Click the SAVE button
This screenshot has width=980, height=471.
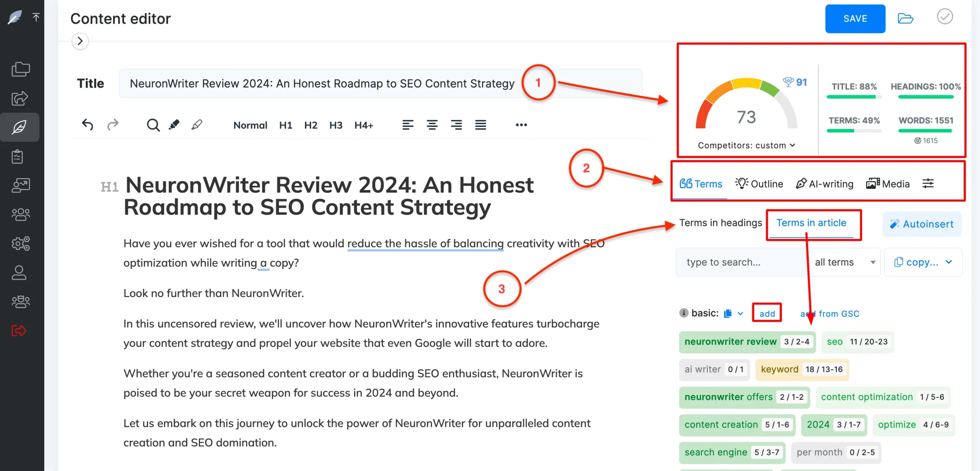855,18
